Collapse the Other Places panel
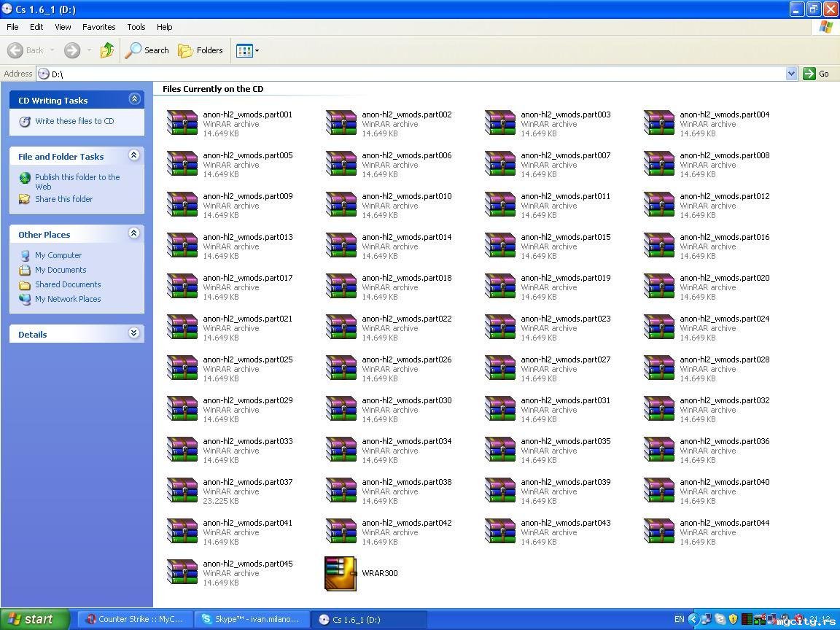This screenshot has height=630, width=840. coord(134,233)
